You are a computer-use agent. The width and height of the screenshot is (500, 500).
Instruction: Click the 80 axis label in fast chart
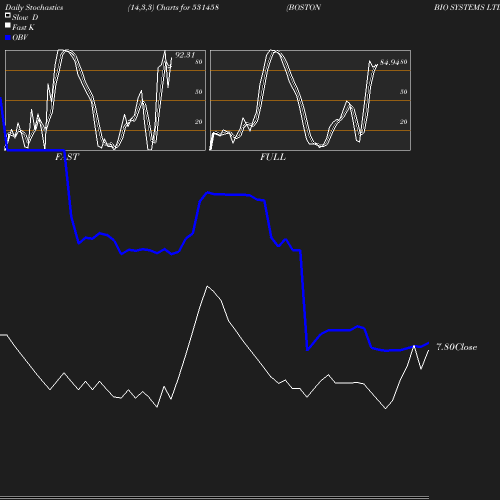click(x=199, y=62)
